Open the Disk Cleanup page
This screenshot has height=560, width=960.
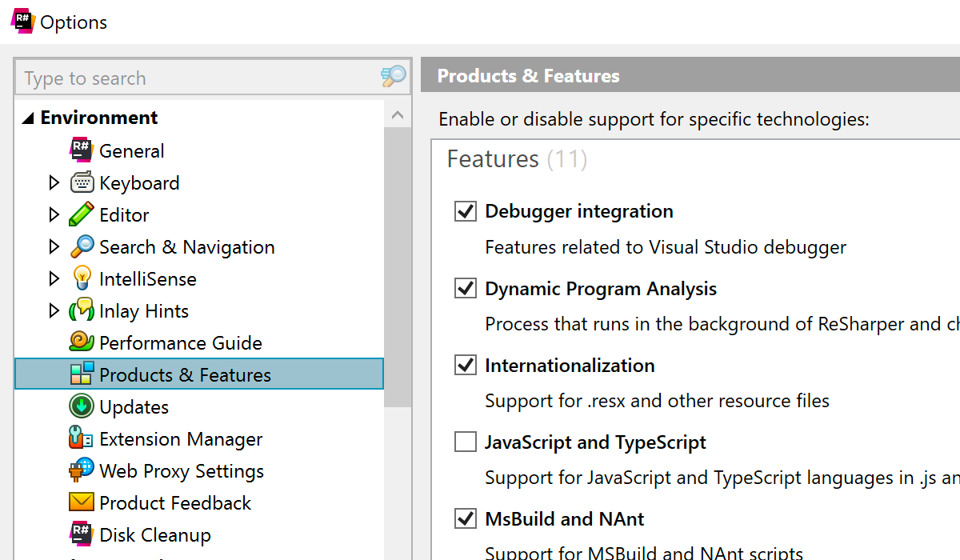pos(154,534)
